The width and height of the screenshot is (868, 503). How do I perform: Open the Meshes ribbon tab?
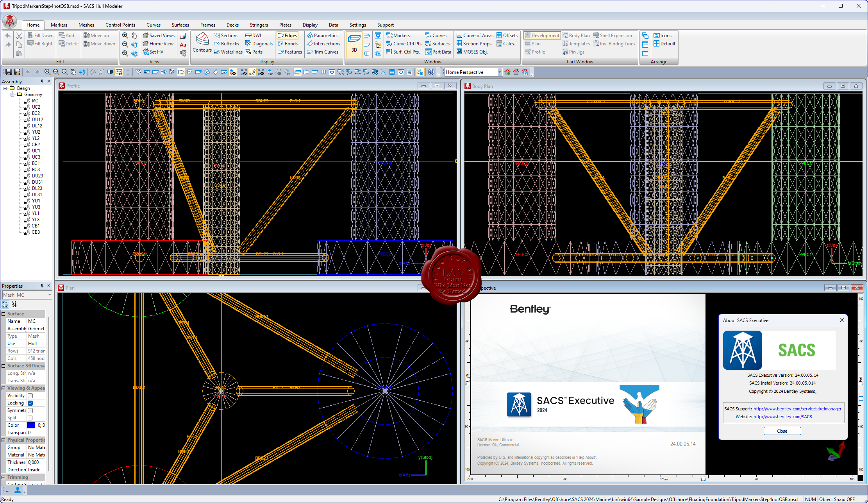[86, 25]
